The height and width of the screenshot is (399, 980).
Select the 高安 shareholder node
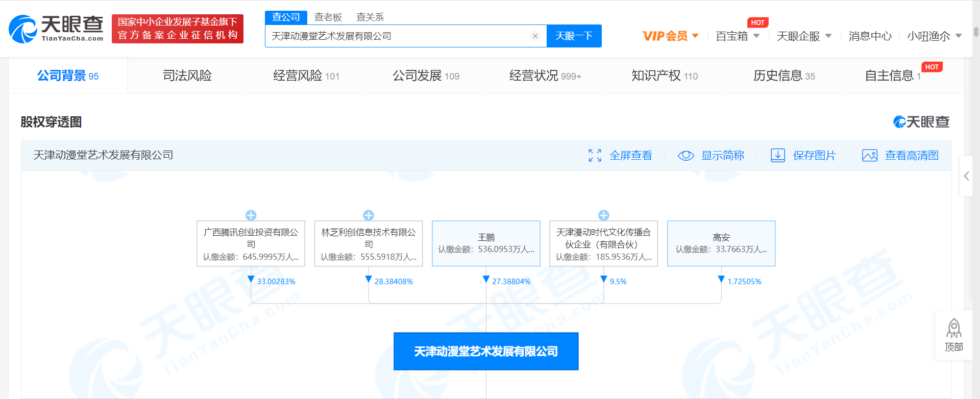point(721,243)
